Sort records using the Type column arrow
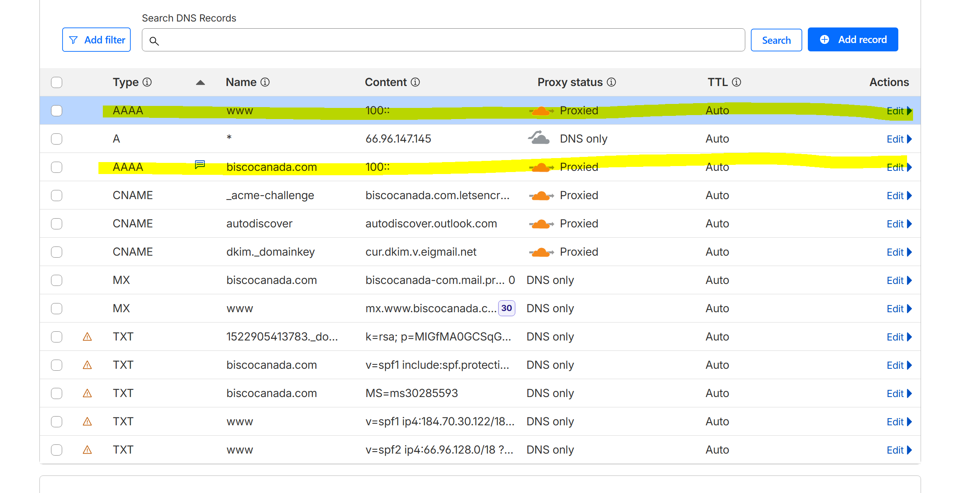 pos(200,82)
